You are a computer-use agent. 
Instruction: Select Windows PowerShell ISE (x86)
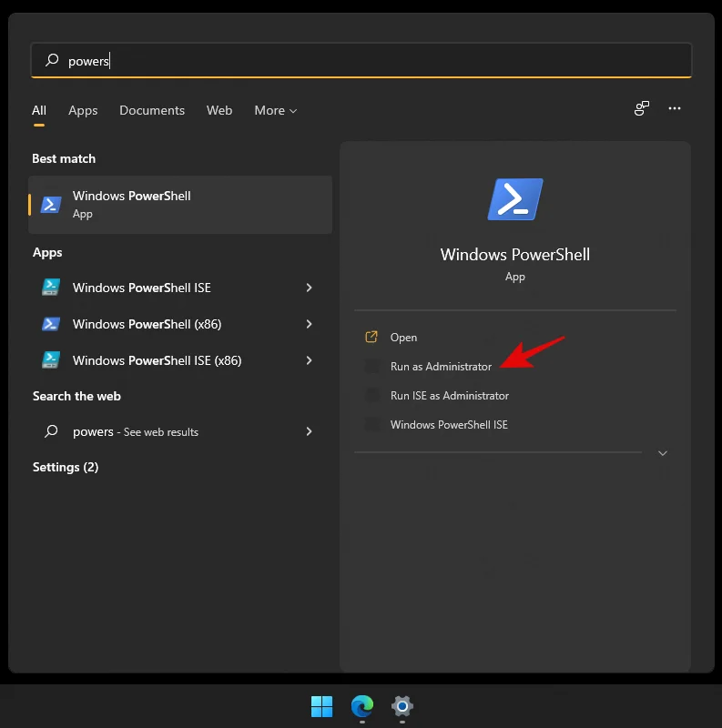coord(147,360)
